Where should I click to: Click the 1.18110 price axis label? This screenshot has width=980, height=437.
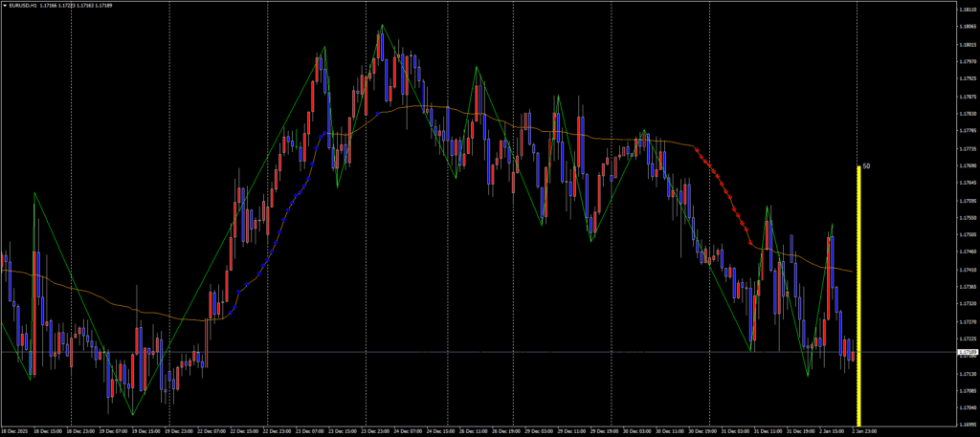coord(966,10)
